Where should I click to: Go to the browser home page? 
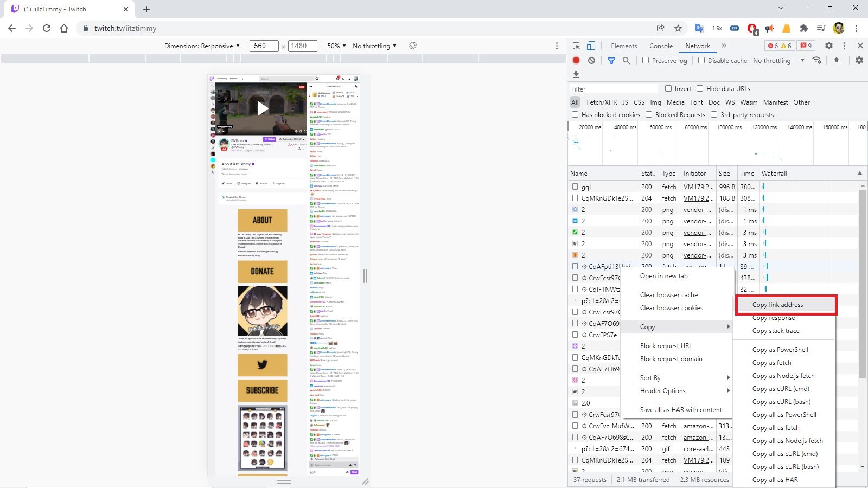(x=64, y=28)
